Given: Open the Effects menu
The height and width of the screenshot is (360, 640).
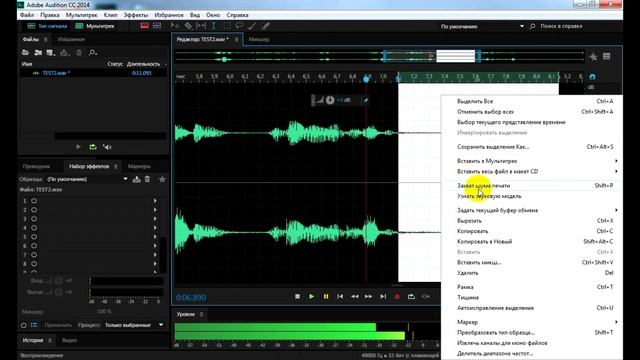Looking at the screenshot, I should (136, 15).
